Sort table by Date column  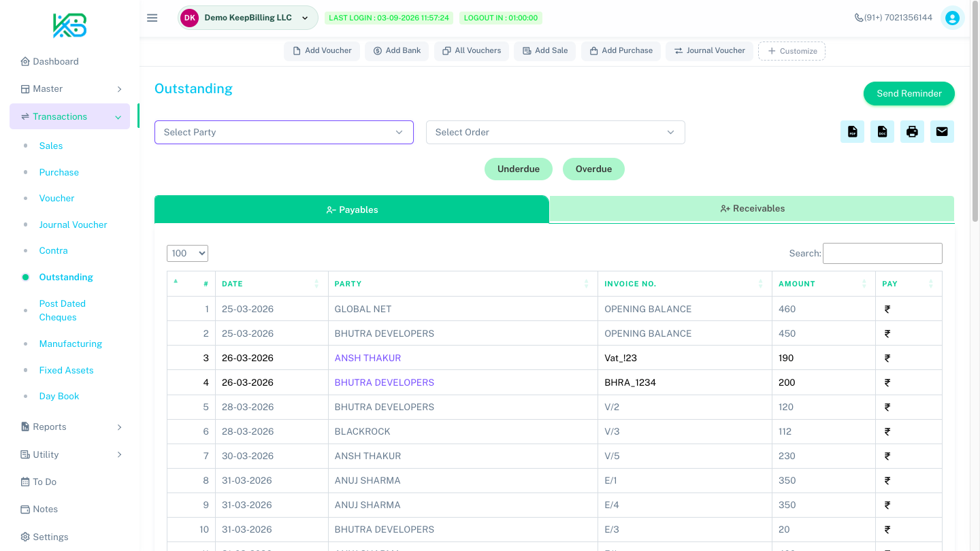click(272, 284)
